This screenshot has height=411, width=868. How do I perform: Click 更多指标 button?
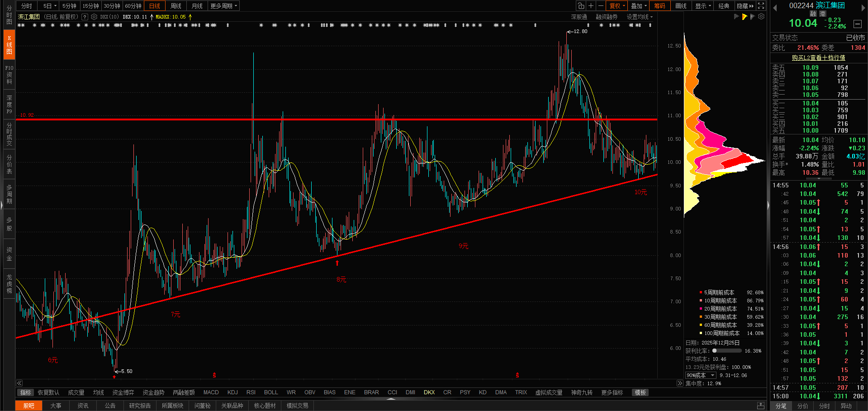[x=612, y=392]
